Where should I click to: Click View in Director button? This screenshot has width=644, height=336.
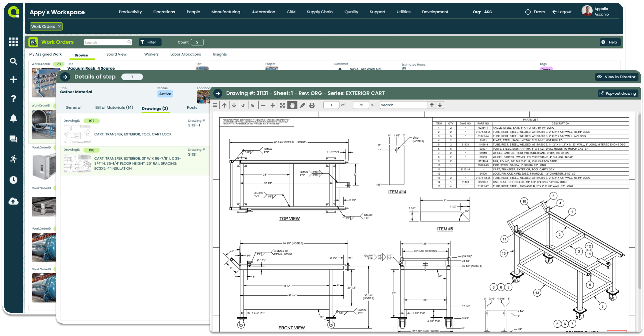[x=617, y=77]
